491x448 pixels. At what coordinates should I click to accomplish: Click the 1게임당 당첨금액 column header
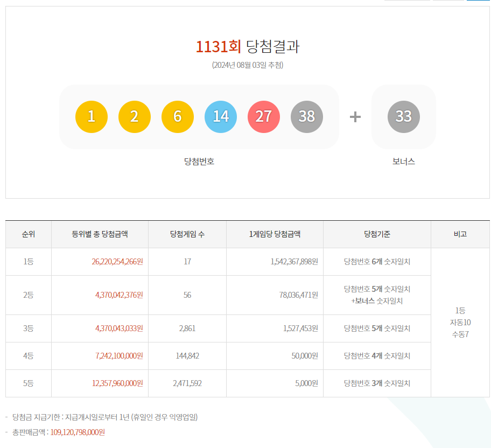point(275,234)
